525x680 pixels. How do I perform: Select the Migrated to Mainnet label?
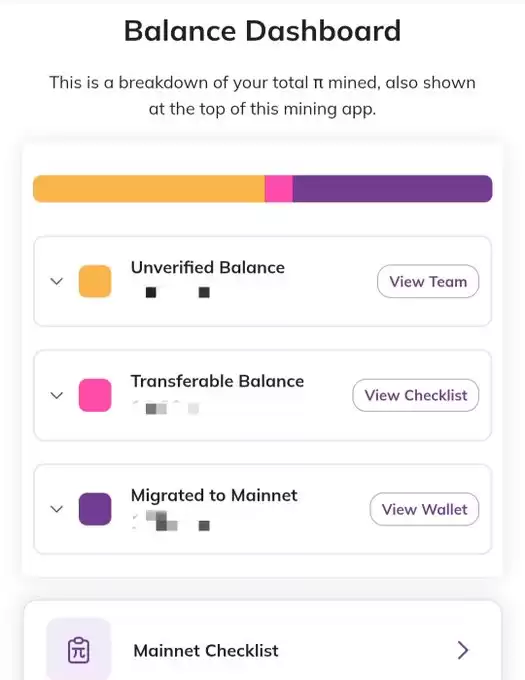click(x=214, y=495)
